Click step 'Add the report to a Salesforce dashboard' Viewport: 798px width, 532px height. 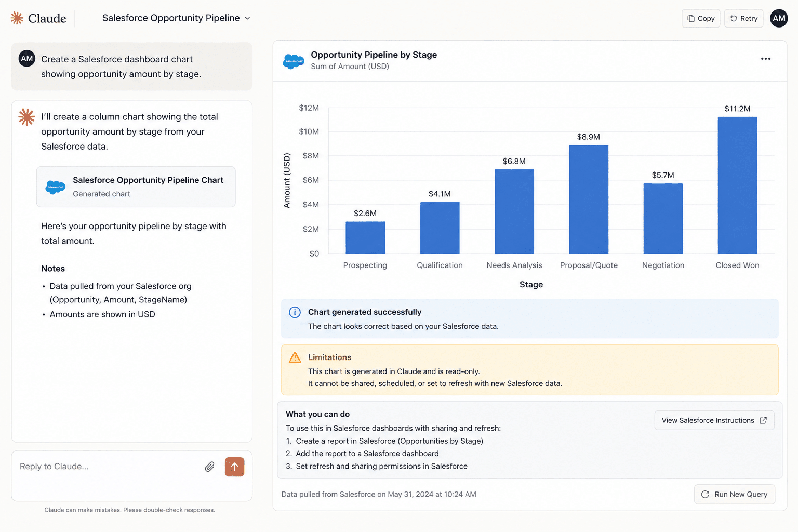(367, 454)
